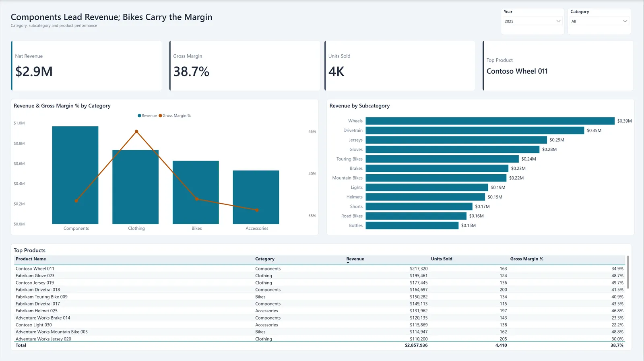Click the total revenue value $2,857,936
644x361 pixels.
coord(416,345)
